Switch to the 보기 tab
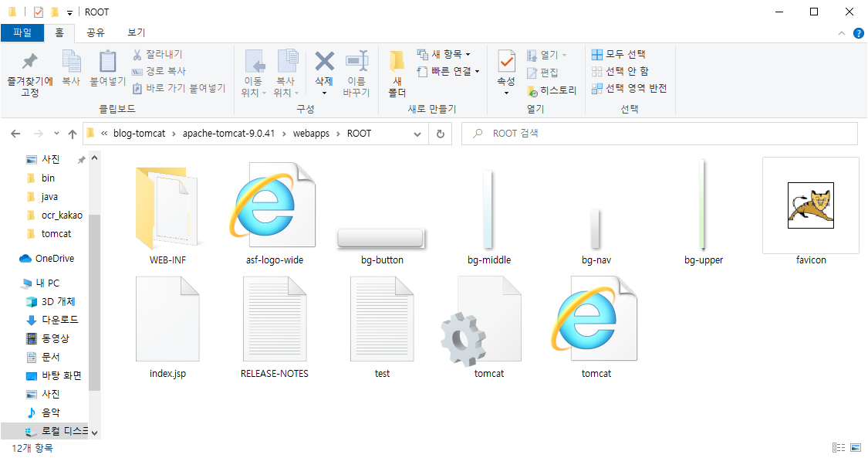 [x=136, y=32]
